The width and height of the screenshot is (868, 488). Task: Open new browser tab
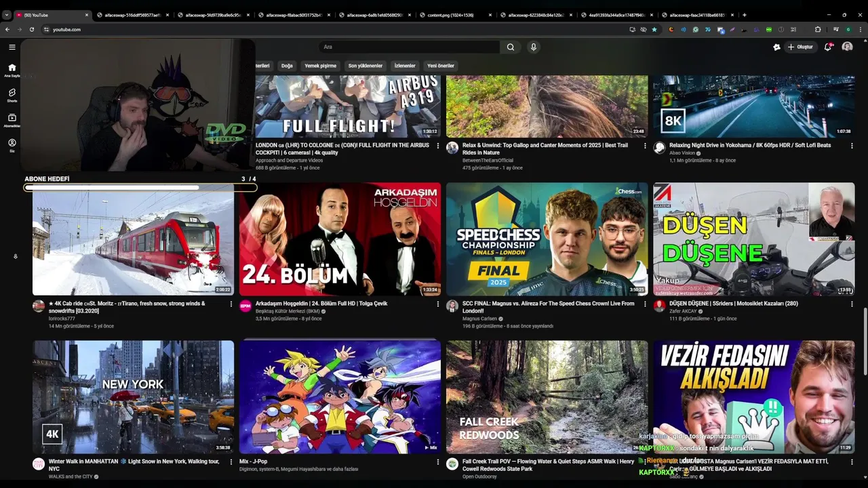pos(745,14)
